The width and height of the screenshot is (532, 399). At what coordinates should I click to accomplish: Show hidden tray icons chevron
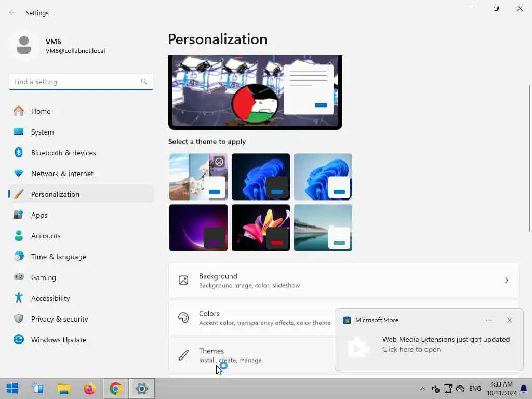pyautogui.click(x=422, y=389)
